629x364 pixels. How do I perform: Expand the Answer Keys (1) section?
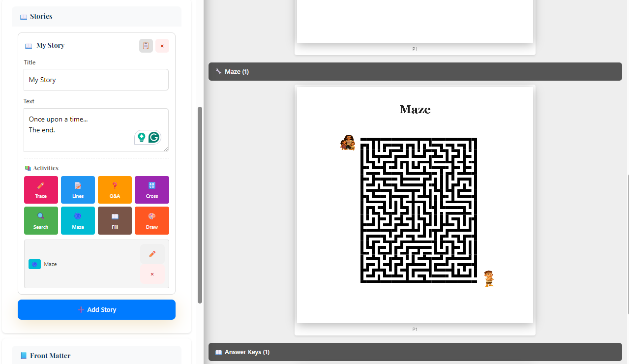[x=415, y=352]
